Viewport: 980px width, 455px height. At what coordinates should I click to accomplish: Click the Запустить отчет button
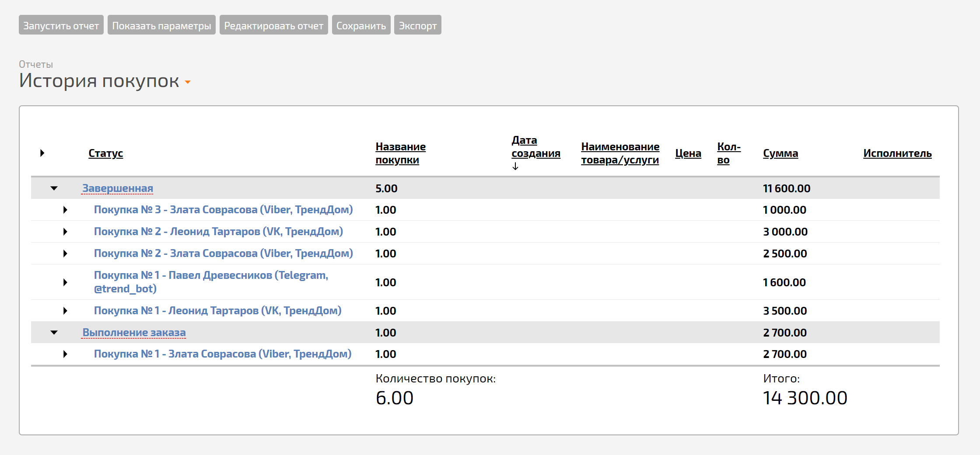coord(61,25)
